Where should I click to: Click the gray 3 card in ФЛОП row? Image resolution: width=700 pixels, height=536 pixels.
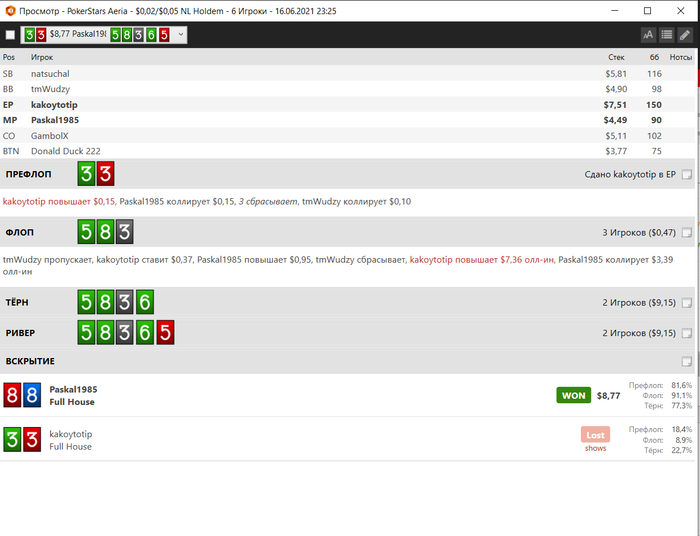point(125,232)
